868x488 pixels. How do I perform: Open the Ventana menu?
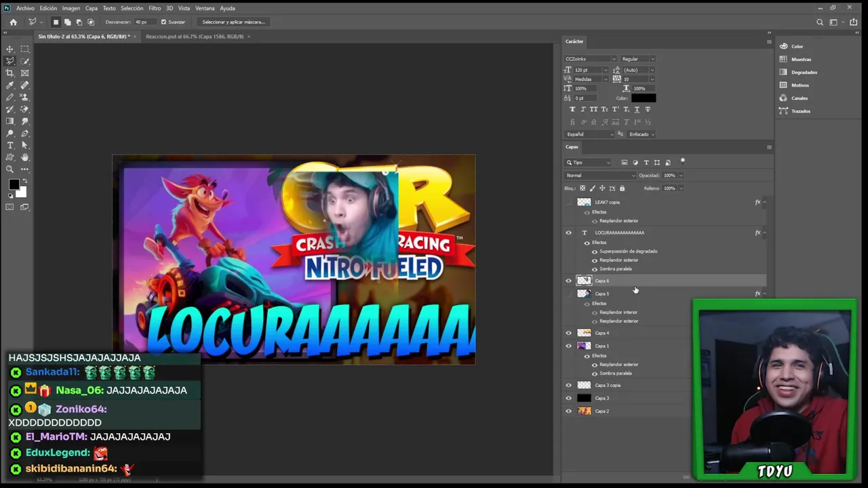pyautogui.click(x=205, y=8)
